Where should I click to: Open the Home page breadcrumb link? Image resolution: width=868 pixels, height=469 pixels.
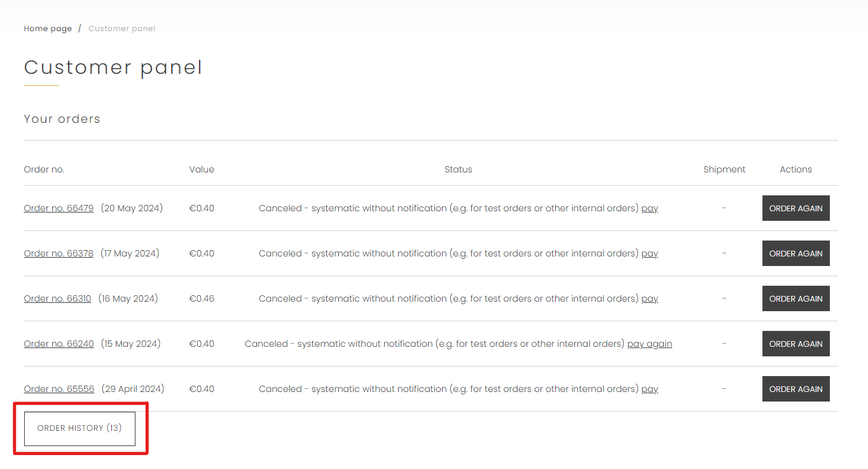(48, 29)
